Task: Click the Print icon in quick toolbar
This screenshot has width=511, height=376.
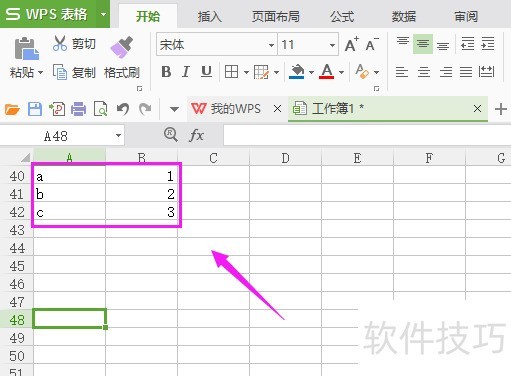Action: tap(79, 109)
